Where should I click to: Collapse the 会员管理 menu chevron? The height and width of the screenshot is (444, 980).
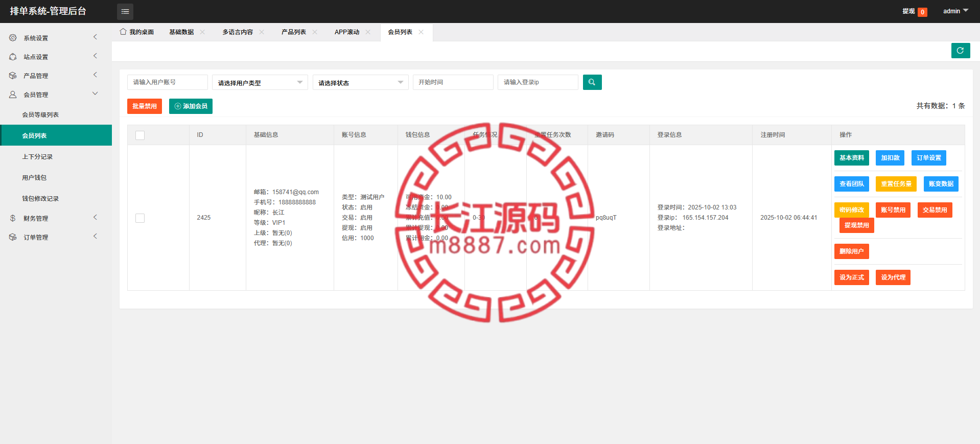(95, 94)
